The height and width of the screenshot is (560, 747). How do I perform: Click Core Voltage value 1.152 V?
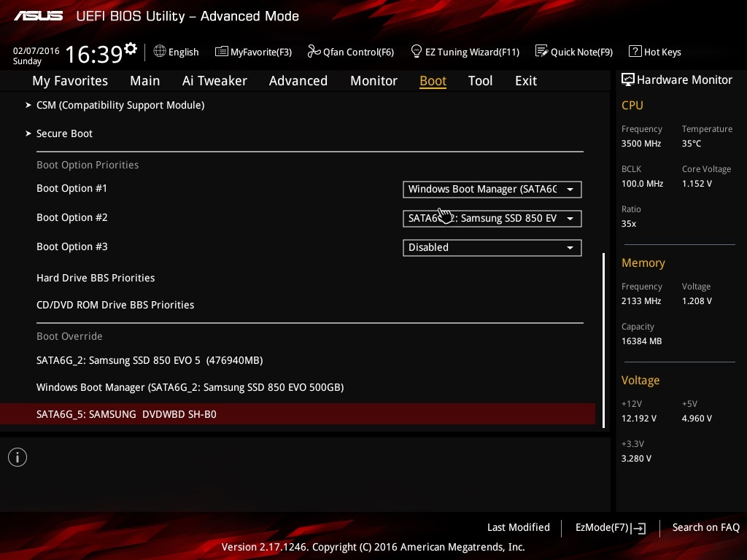pos(697,183)
